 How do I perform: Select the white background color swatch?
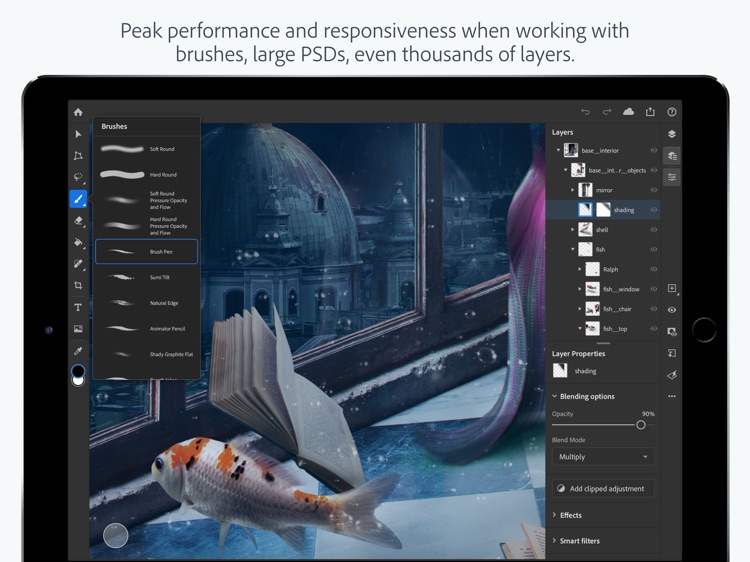pos(78,381)
